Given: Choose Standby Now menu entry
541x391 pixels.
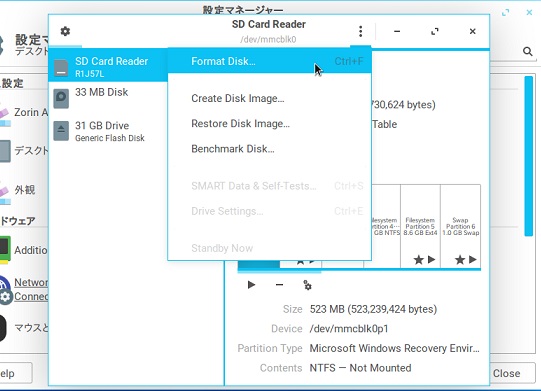Looking at the screenshot, I should click(269, 248).
